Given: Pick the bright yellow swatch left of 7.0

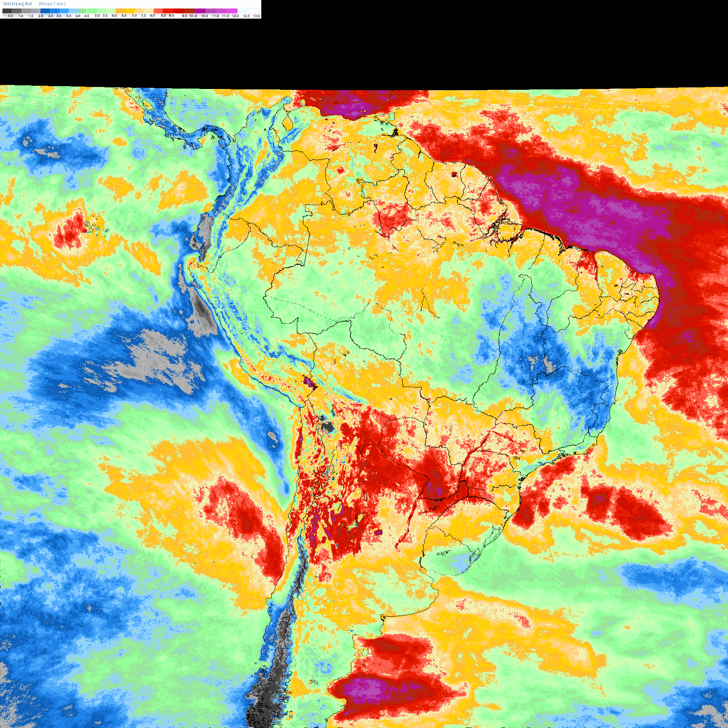Looking at the screenshot, I should [130, 11].
